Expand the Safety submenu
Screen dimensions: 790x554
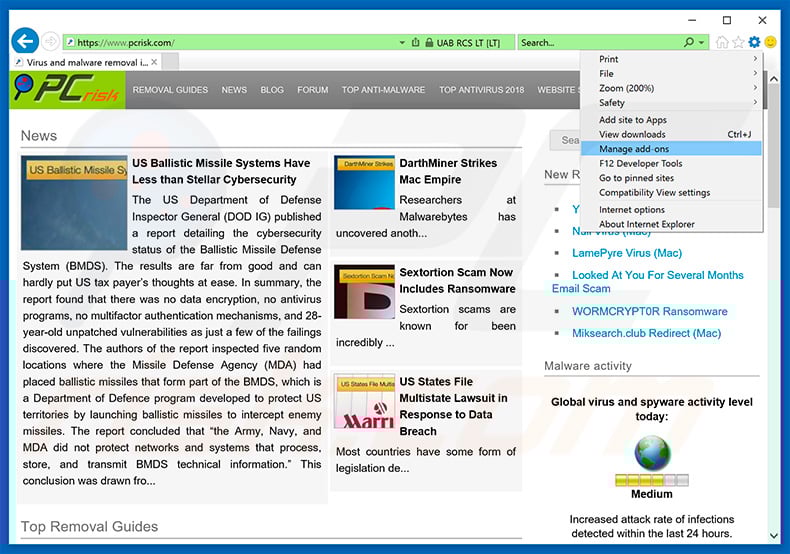pos(672,103)
